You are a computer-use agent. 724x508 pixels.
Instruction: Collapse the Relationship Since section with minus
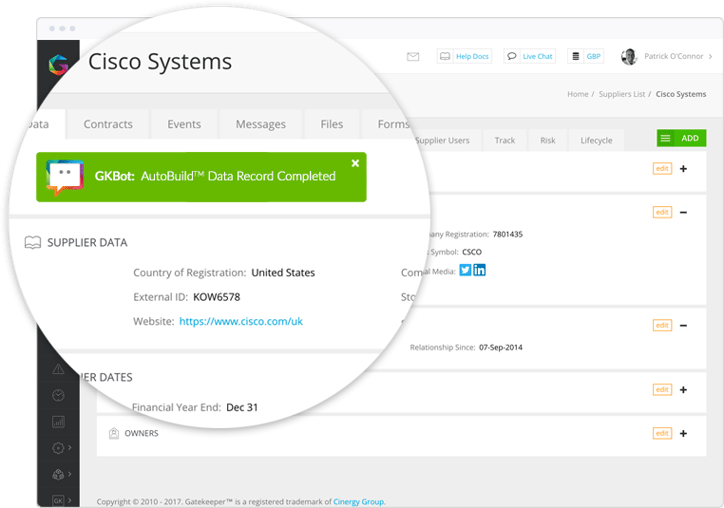683,325
